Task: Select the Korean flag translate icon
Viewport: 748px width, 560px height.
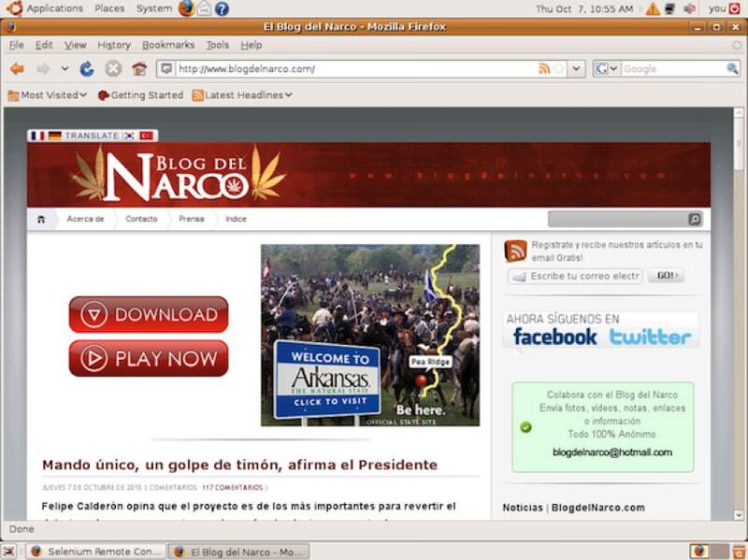Action: click(129, 136)
